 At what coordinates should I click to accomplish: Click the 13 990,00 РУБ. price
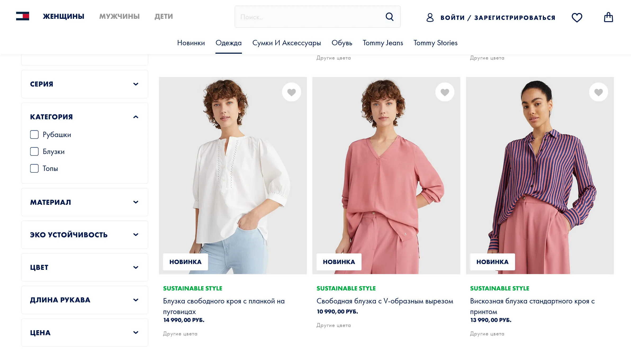(x=491, y=320)
